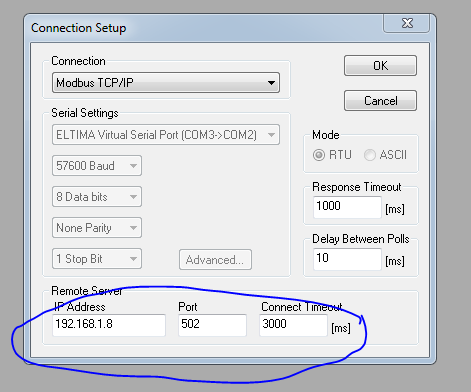Open the 57600 Baud dropdown
The height and width of the screenshot is (392, 471).
pyautogui.click(x=97, y=166)
